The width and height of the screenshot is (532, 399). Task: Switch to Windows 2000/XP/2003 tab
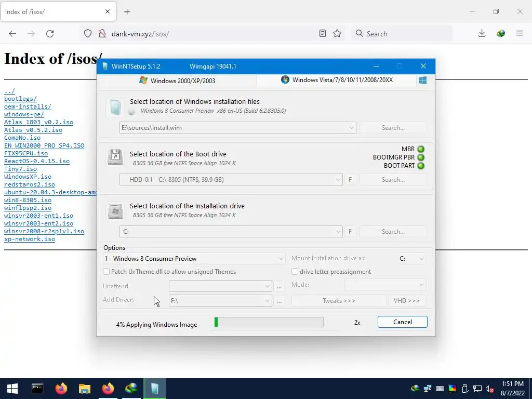click(x=177, y=81)
